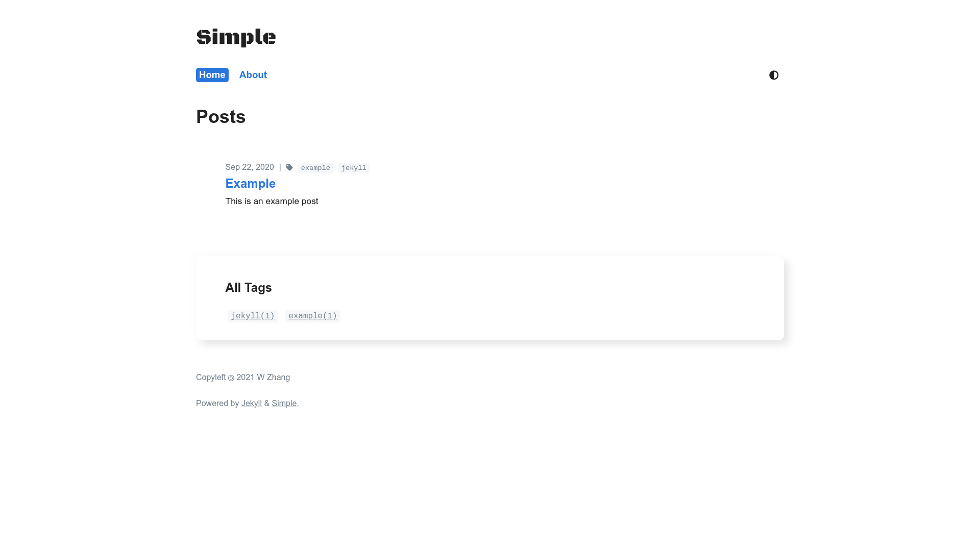Click the word Copyleft in footer
Image resolution: width=980 pixels, height=551 pixels.
pyautogui.click(x=211, y=378)
